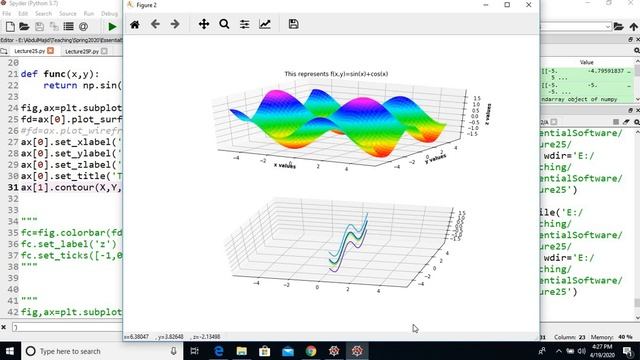
Task: Open Task View on the taskbar
Action: [x=195, y=351]
